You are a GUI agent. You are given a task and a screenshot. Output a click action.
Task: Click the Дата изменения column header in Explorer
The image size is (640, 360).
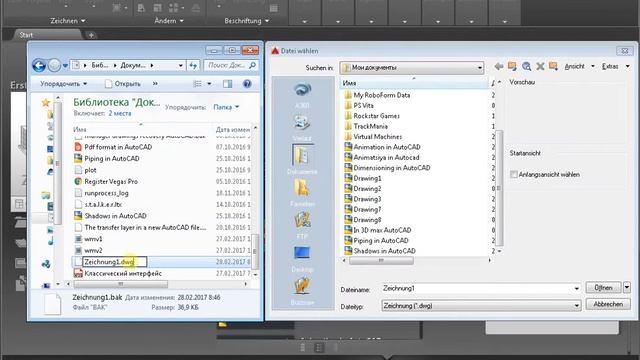233,129
